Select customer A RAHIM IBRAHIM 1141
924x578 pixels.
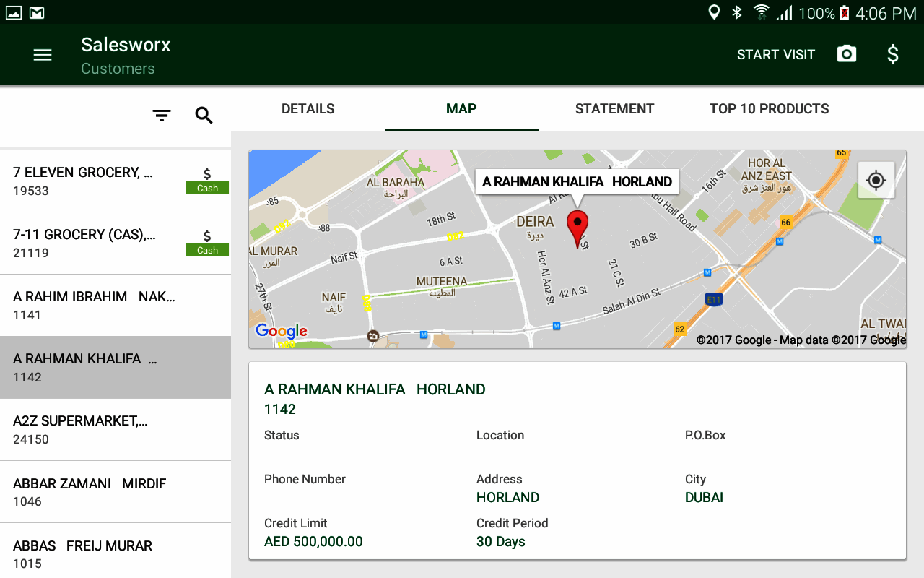point(115,306)
